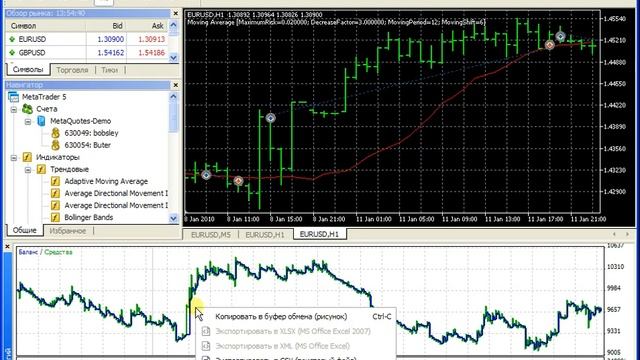Click Navigator scrollbar down arrow
Screen dimensions: 640x360
click(173, 218)
